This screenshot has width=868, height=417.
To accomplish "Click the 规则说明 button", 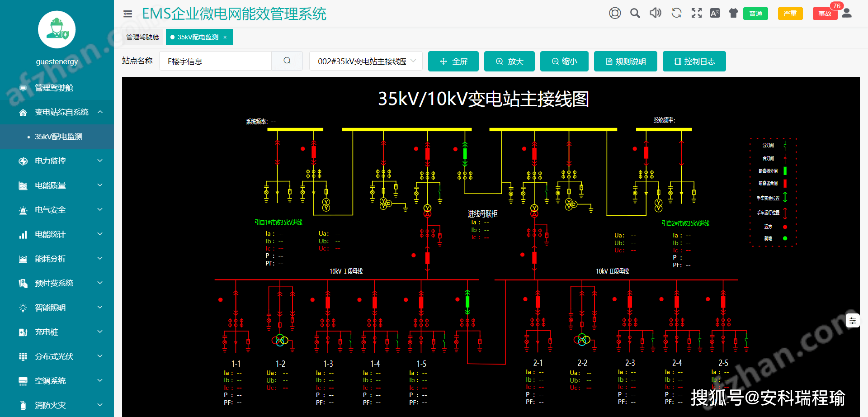I will [625, 61].
